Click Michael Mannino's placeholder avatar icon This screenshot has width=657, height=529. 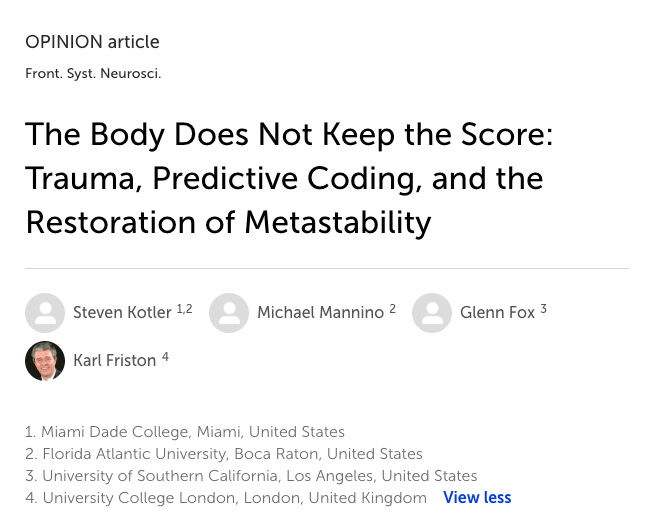point(229,313)
